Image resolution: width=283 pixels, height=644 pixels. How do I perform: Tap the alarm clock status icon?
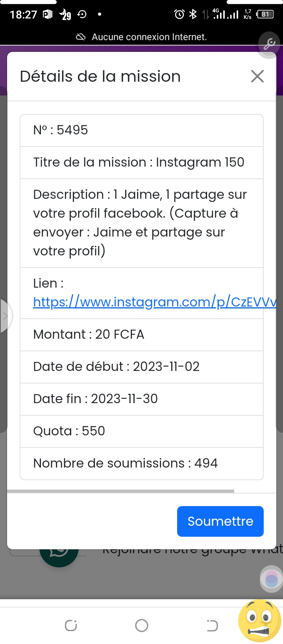tap(179, 15)
